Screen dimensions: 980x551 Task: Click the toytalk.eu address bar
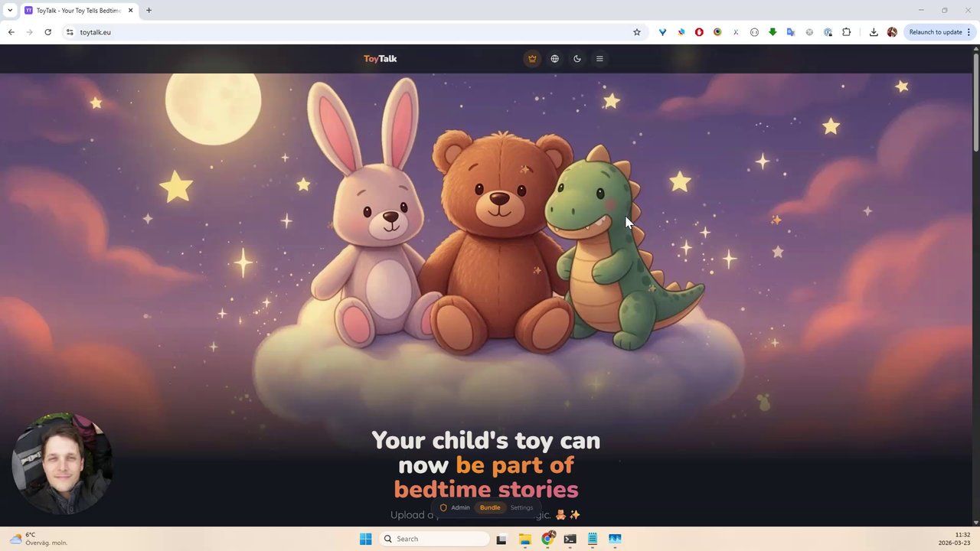click(352, 32)
